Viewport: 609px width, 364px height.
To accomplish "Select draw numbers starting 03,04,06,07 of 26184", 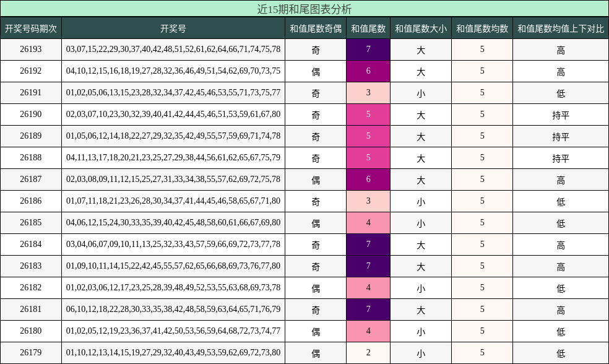I will (x=173, y=245).
